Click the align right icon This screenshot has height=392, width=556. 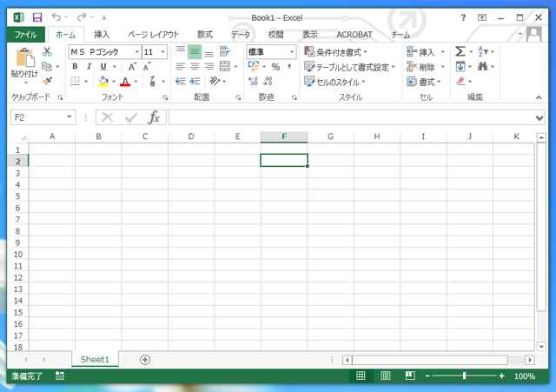[x=209, y=67]
